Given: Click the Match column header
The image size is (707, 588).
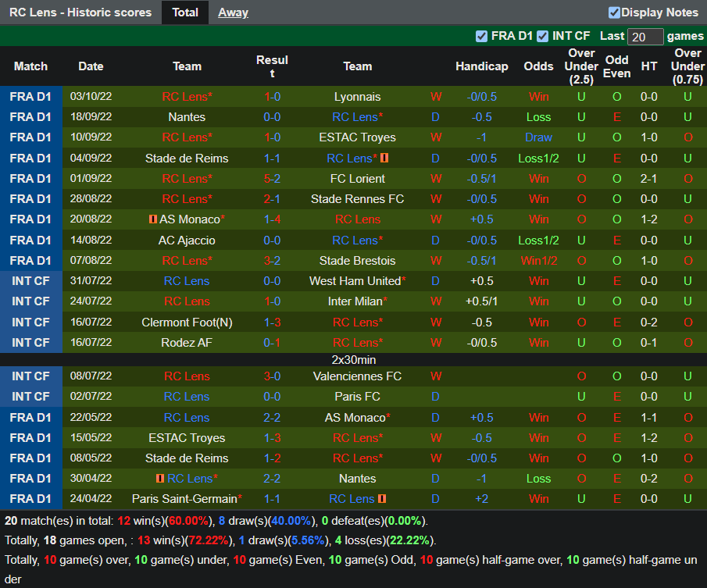Looking at the screenshot, I should 30,66.
